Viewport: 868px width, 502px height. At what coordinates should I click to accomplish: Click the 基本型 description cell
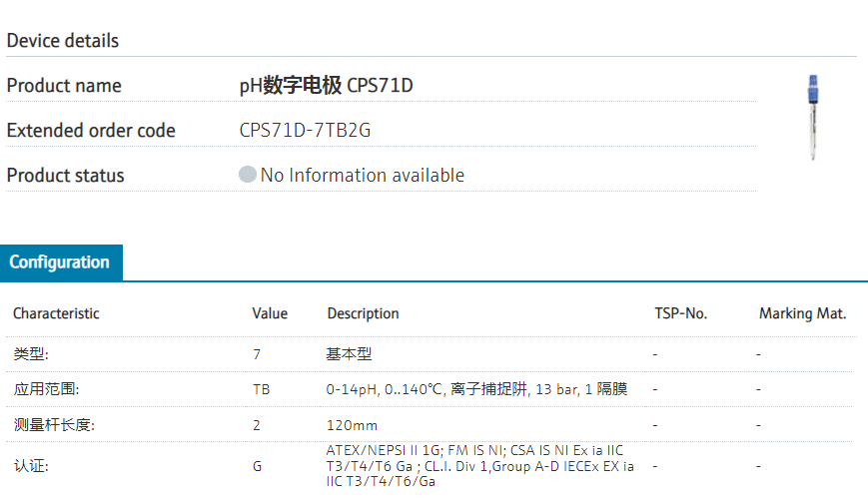point(349,354)
